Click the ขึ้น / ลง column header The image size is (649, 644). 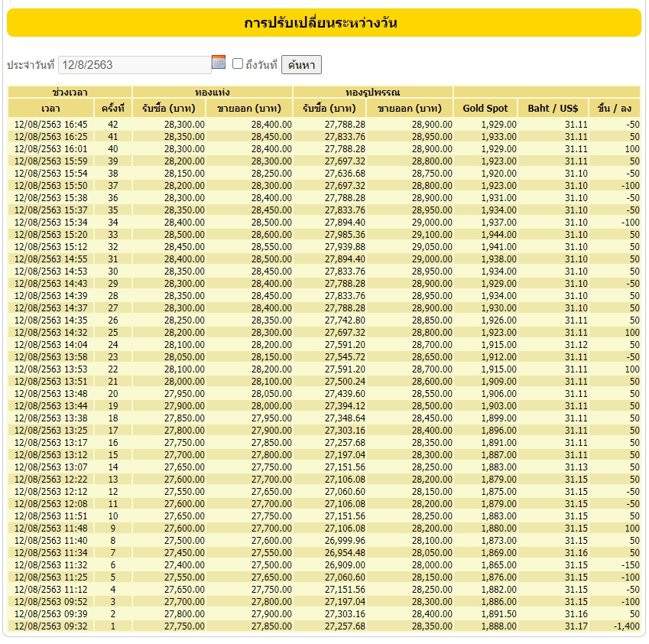(x=615, y=109)
